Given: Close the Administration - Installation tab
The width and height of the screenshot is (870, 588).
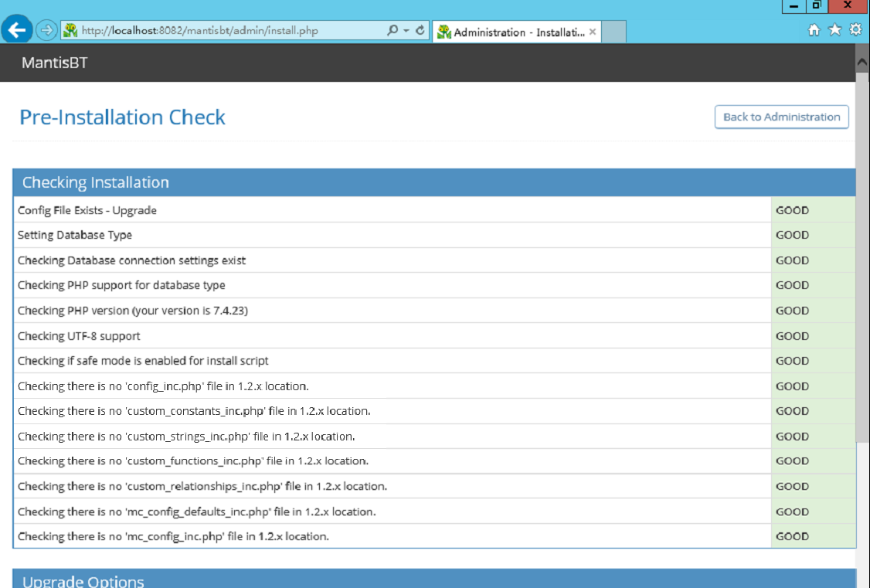Looking at the screenshot, I should click(593, 32).
